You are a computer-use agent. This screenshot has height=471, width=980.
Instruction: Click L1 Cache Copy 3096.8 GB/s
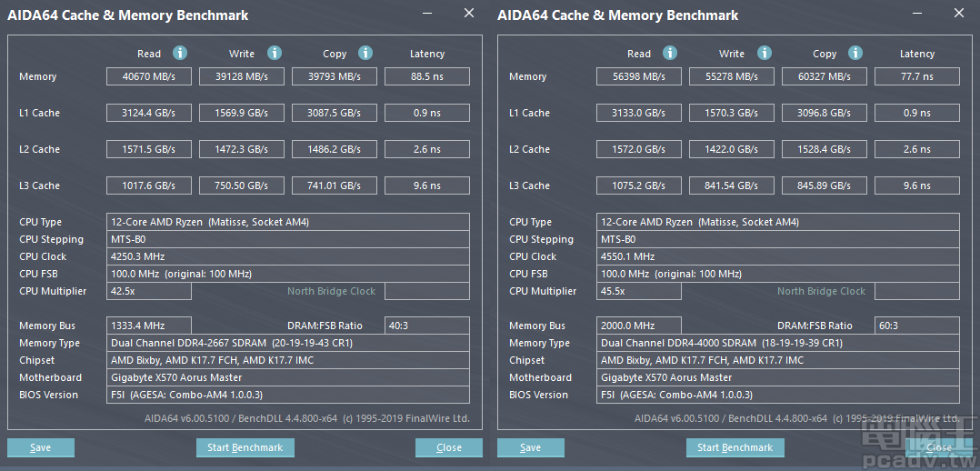point(825,114)
